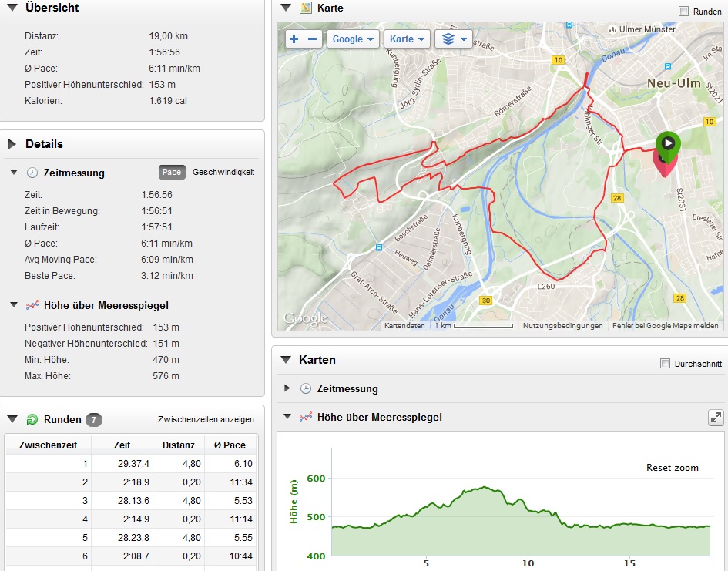Viewport: 728px width, 571px height.
Task: Enable the Runden checkbox above the map
Action: 683,12
